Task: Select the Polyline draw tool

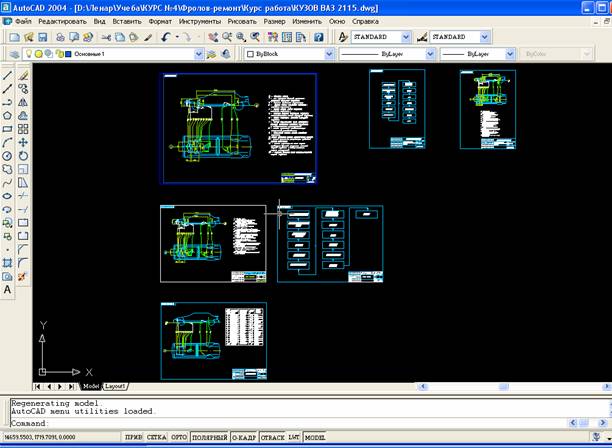Action: click(x=7, y=102)
